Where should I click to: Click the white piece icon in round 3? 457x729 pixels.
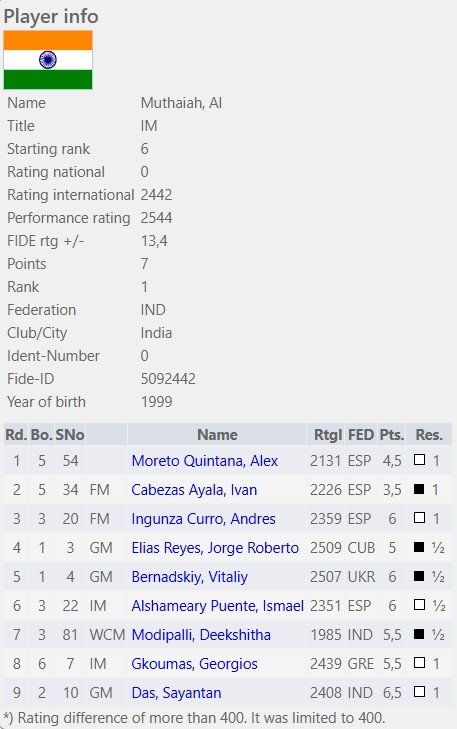point(419,517)
